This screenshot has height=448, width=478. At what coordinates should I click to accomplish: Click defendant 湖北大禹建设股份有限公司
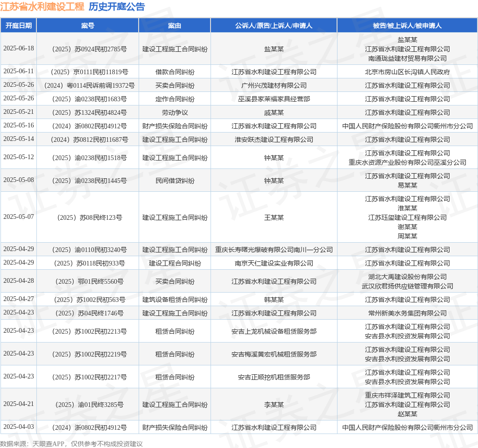(x=407, y=277)
